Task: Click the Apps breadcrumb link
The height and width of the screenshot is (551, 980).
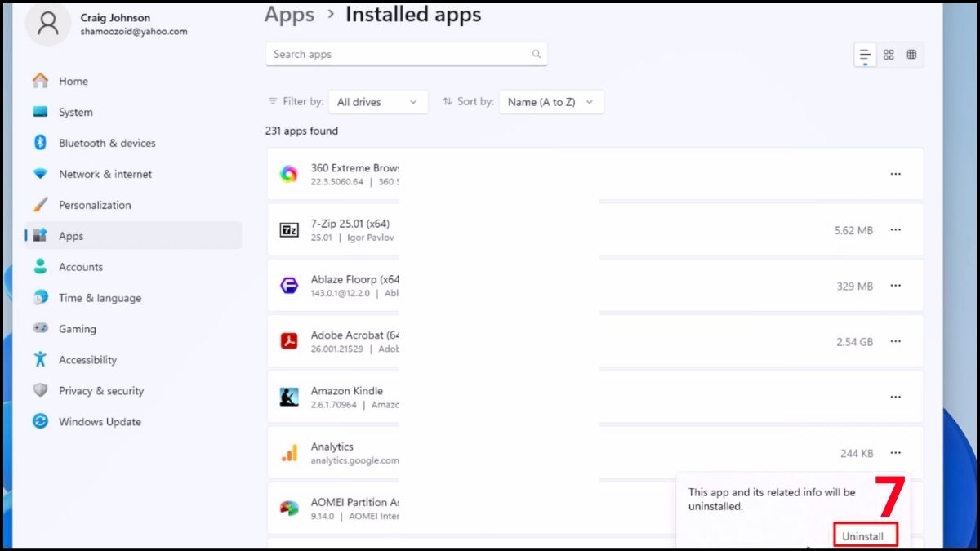Action: (290, 15)
